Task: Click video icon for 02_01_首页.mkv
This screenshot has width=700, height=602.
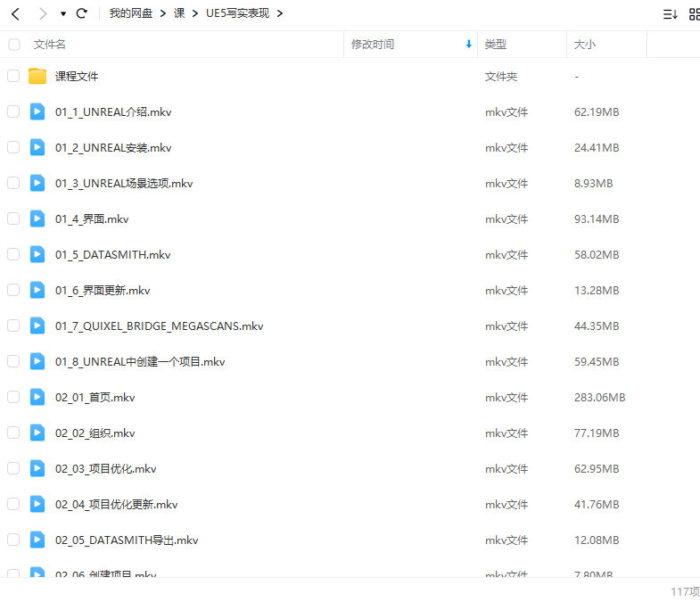Action: (37, 397)
